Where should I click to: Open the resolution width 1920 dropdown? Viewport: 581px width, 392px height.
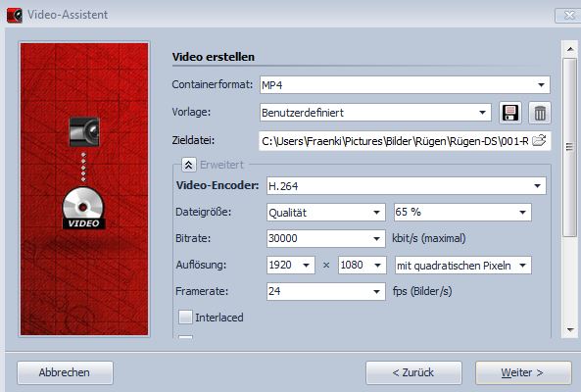click(290, 265)
